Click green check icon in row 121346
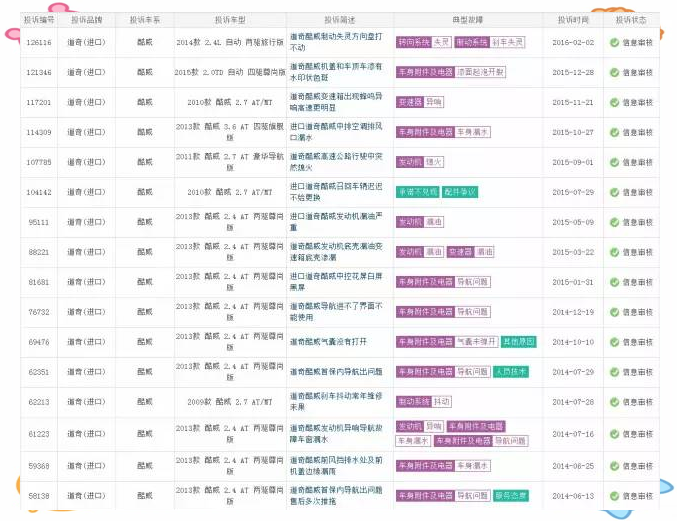The width and height of the screenshot is (677, 521). coord(614,73)
